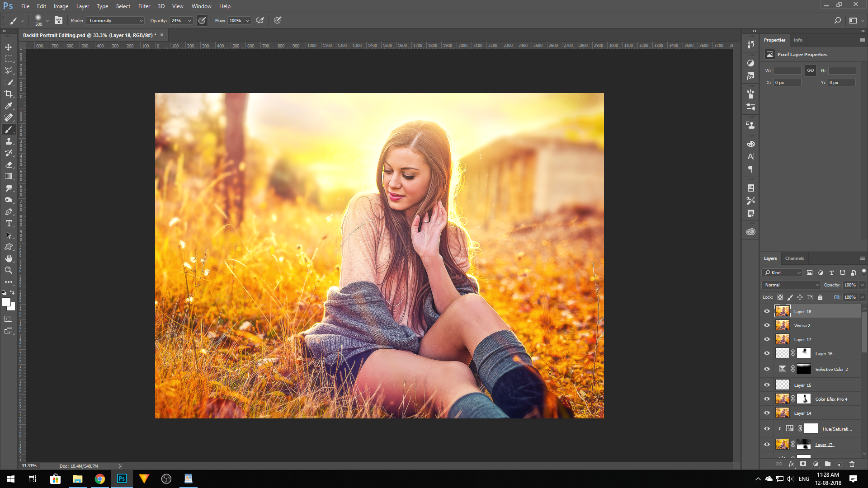Hide Layer 18 visibility eye
This screenshot has width=868, height=488.
click(767, 311)
